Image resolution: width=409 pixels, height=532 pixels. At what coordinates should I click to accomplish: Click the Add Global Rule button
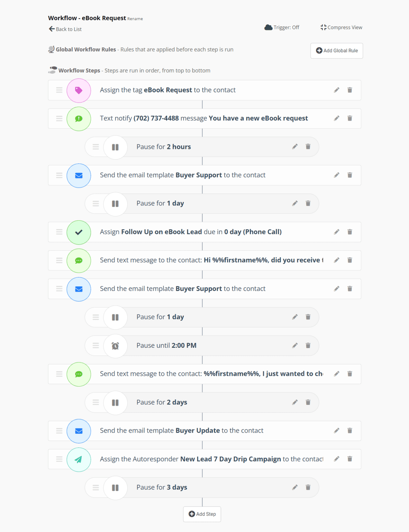click(337, 51)
